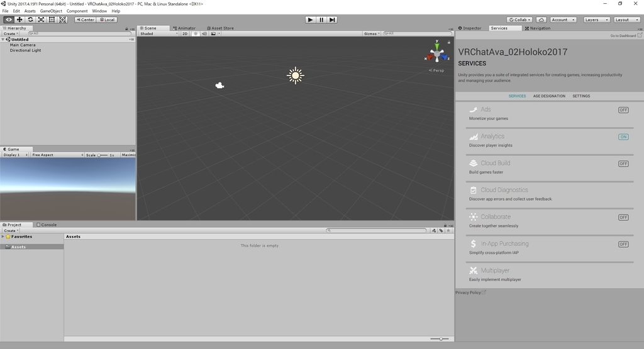Select the camera gizmo in scene

[x=219, y=86]
